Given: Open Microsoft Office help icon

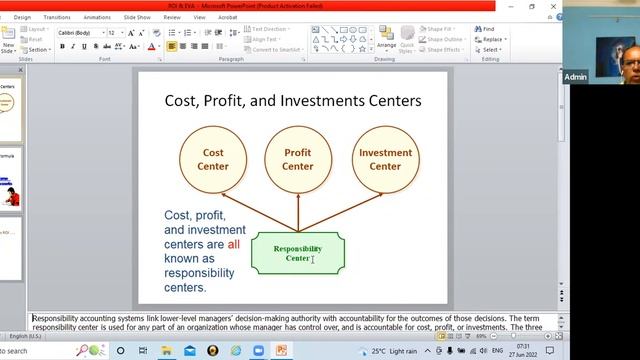Looking at the screenshot, I should 560,17.
